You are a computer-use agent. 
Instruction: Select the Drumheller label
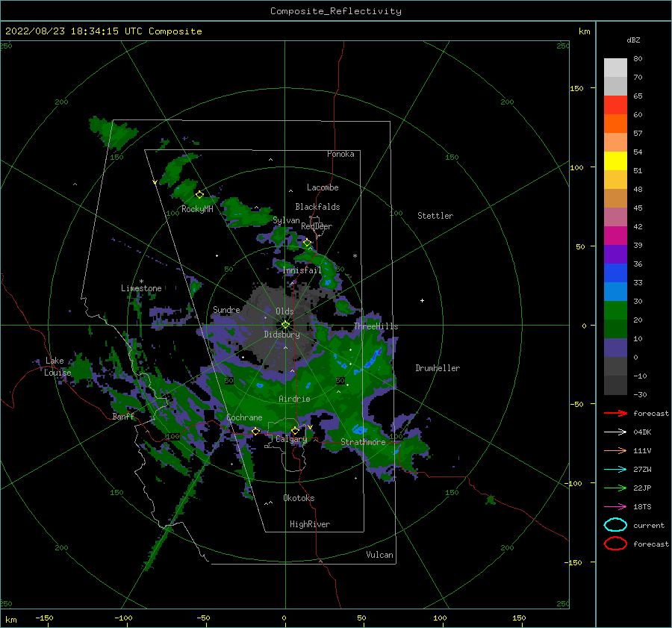pyautogui.click(x=438, y=368)
